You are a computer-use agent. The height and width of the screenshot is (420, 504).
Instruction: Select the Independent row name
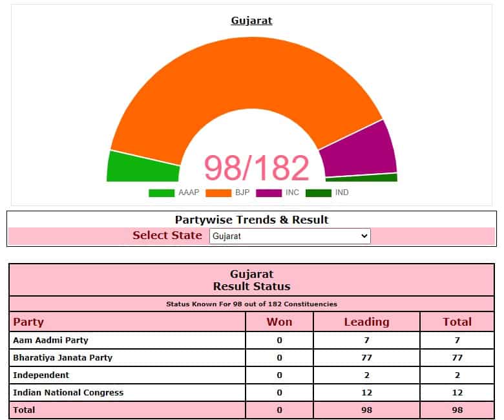coord(41,375)
